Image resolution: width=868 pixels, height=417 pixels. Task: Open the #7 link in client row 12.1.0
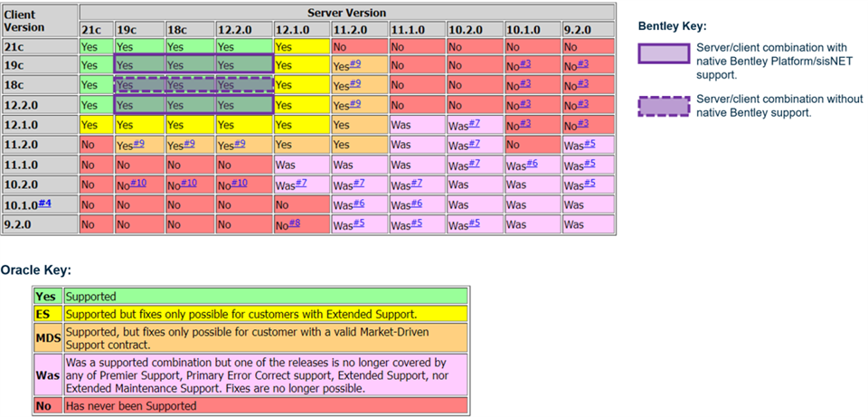(475, 123)
